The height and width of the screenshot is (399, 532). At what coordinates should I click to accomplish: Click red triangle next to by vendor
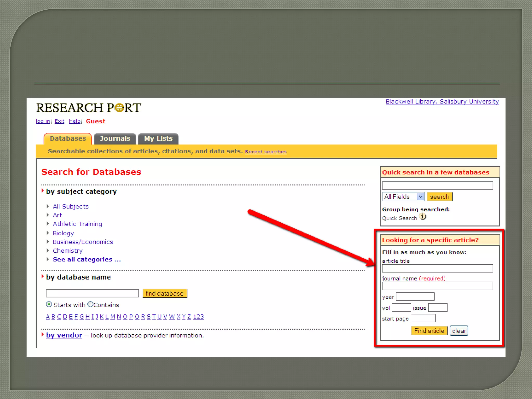coord(43,335)
